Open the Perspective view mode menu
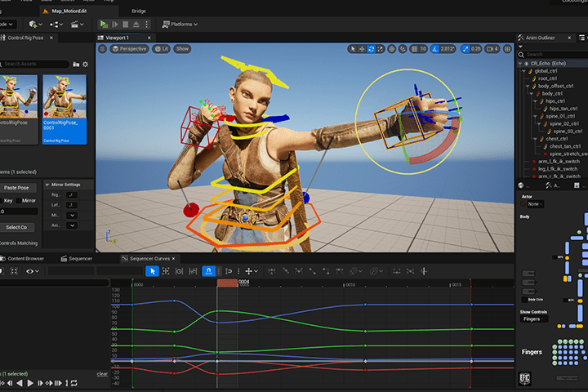The width and height of the screenshot is (588, 392). point(129,49)
